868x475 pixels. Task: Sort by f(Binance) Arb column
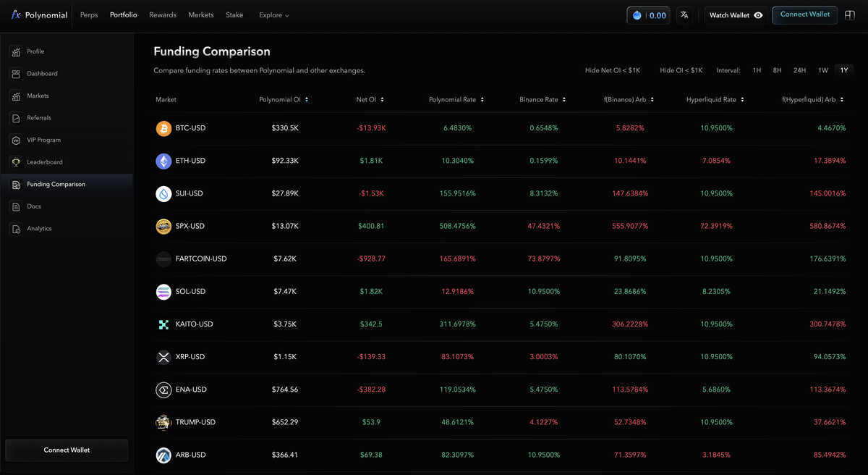[629, 99]
